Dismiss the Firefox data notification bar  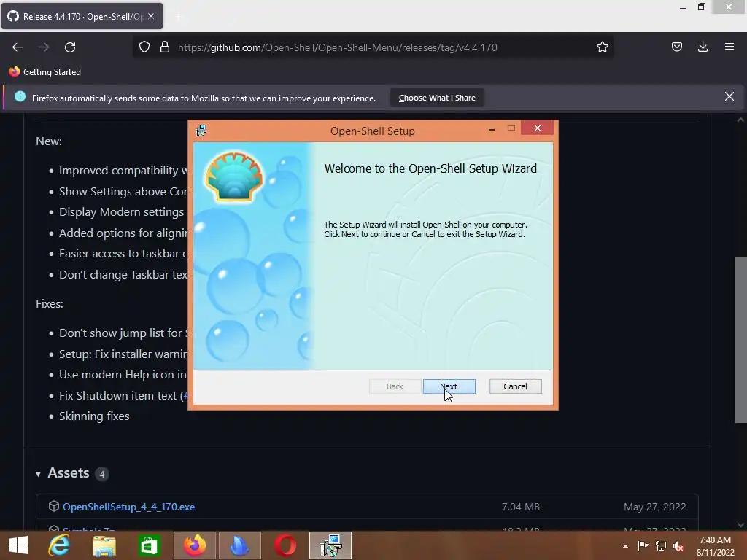tap(729, 97)
